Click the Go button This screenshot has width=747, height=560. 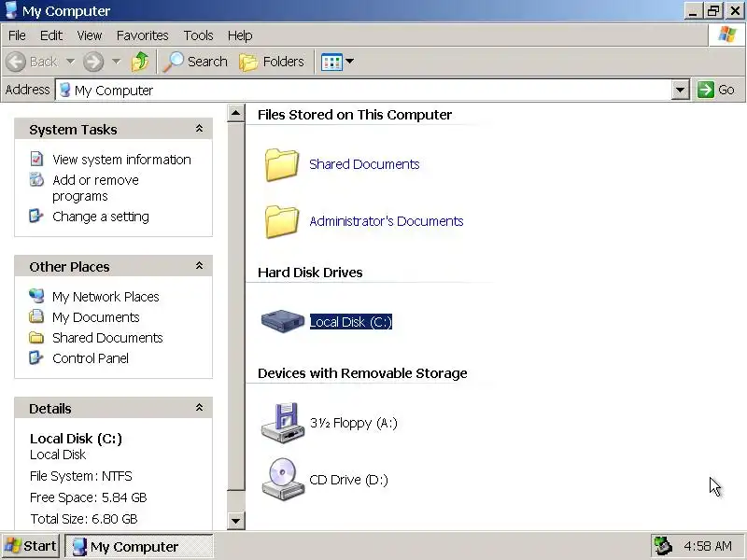click(x=715, y=90)
